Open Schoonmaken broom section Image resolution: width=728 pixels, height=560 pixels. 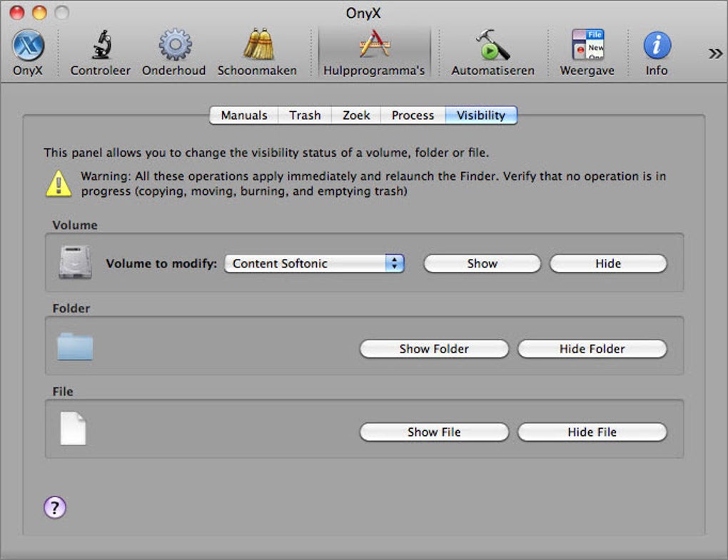tap(257, 52)
